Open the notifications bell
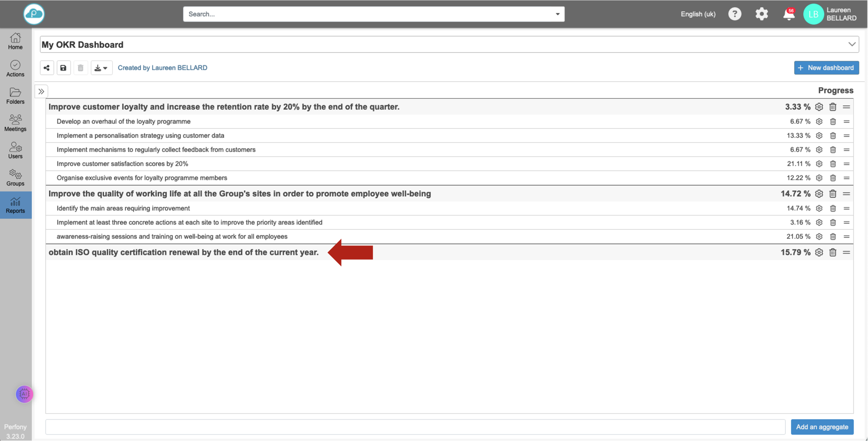868x441 pixels. (x=788, y=14)
